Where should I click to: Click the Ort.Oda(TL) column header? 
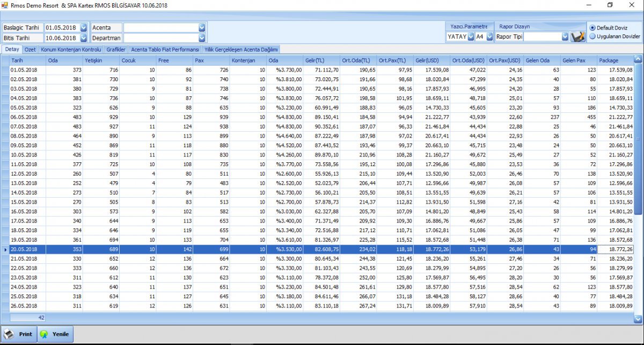(358, 60)
